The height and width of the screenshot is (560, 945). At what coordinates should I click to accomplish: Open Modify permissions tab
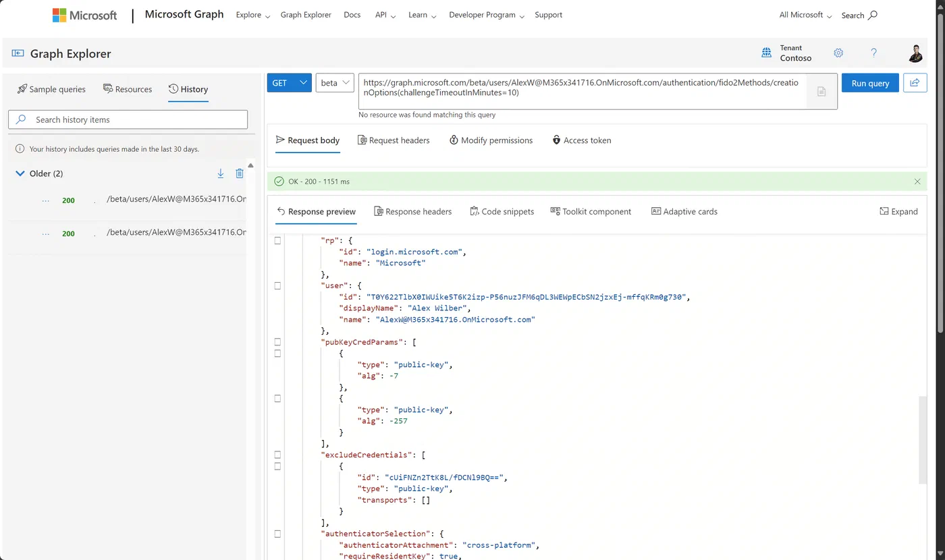491,140
